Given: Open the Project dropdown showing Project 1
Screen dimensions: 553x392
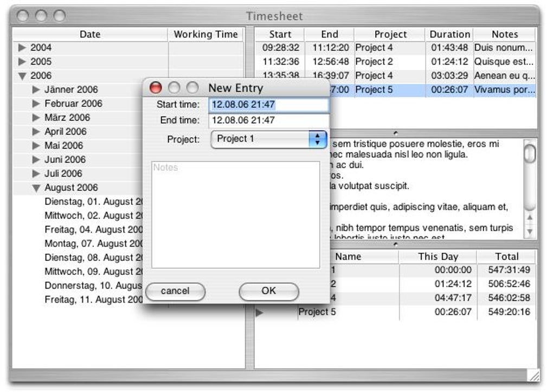Looking at the screenshot, I should (269, 139).
